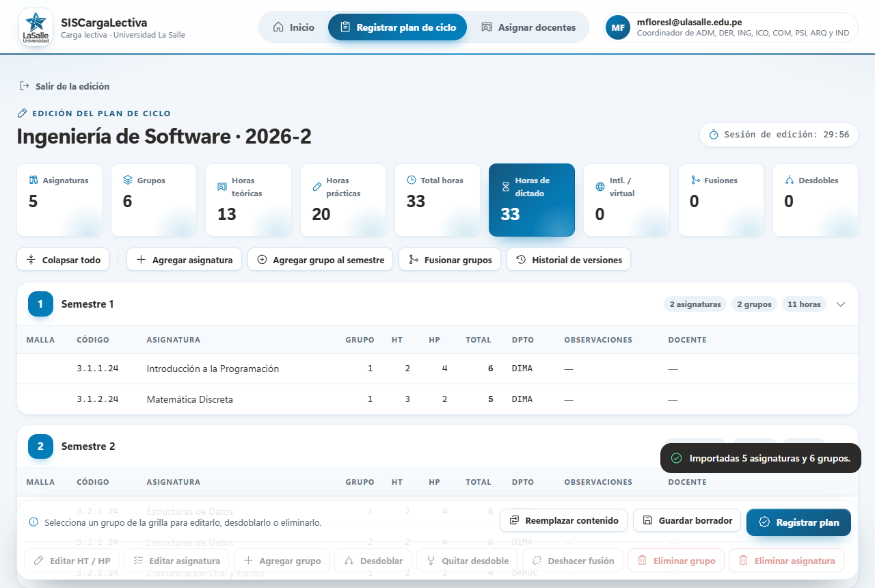This screenshot has width=875, height=588.
Task: Click the Intl. / virtual globe icon
Action: click(600, 187)
